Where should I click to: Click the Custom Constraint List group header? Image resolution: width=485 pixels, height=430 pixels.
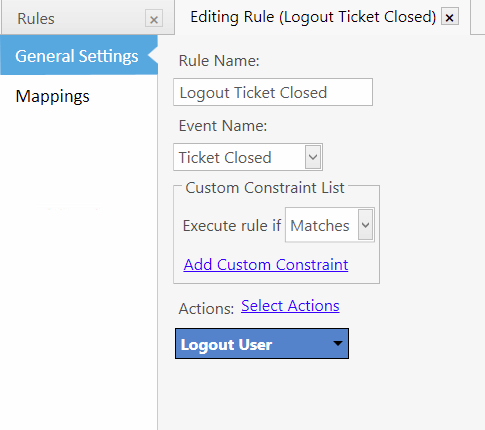(x=265, y=188)
